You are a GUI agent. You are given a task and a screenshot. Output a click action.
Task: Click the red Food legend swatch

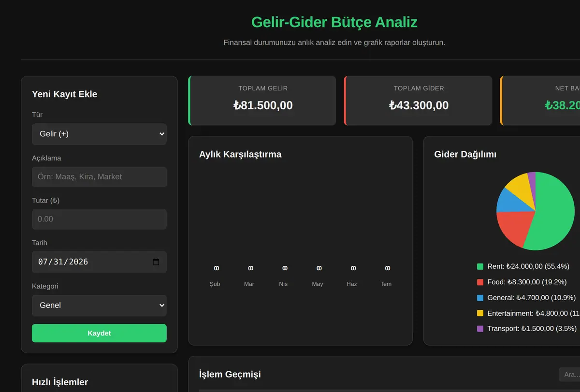click(480, 282)
